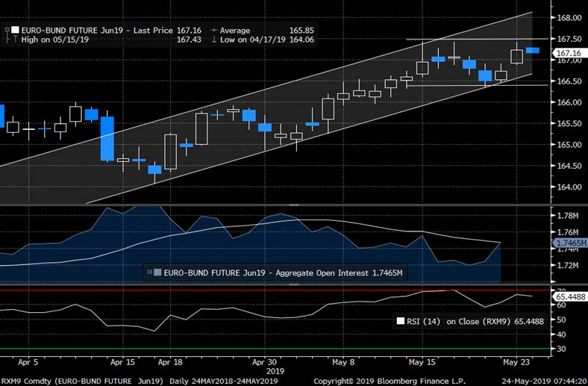
Task: Expand the Aggregate Open Interest legend box
Action: tap(150, 272)
